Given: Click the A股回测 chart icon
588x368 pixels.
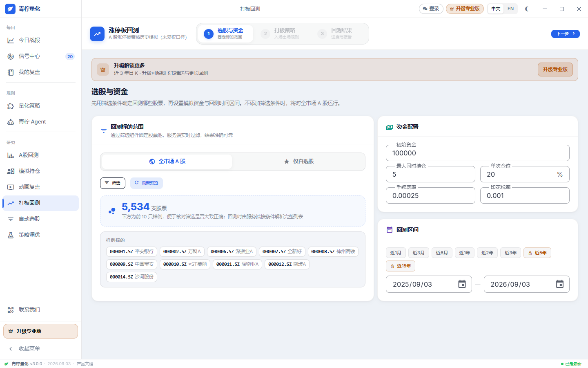Looking at the screenshot, I should (11, 155).
